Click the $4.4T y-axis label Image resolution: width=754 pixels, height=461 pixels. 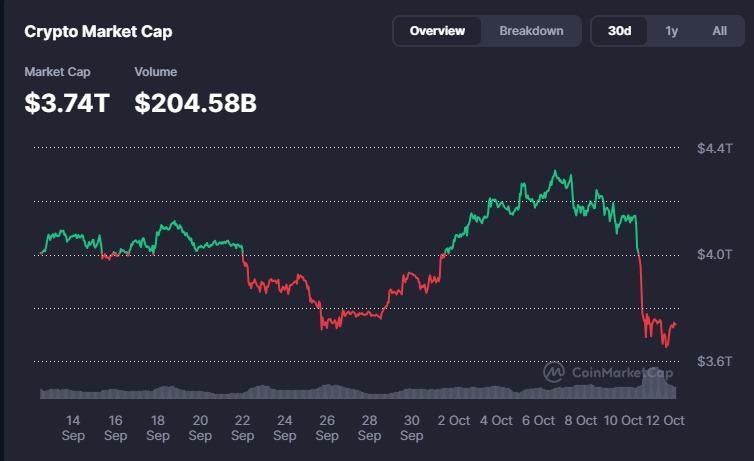coord(715,148)
